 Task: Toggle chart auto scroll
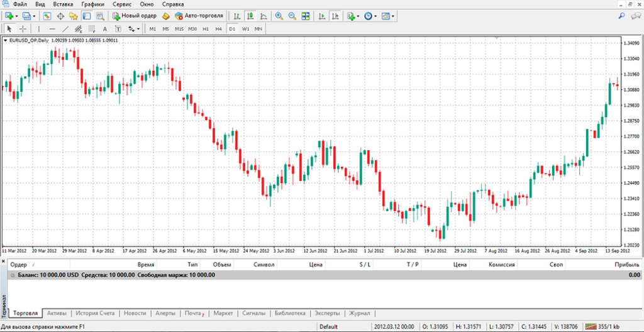pos(323,16)
